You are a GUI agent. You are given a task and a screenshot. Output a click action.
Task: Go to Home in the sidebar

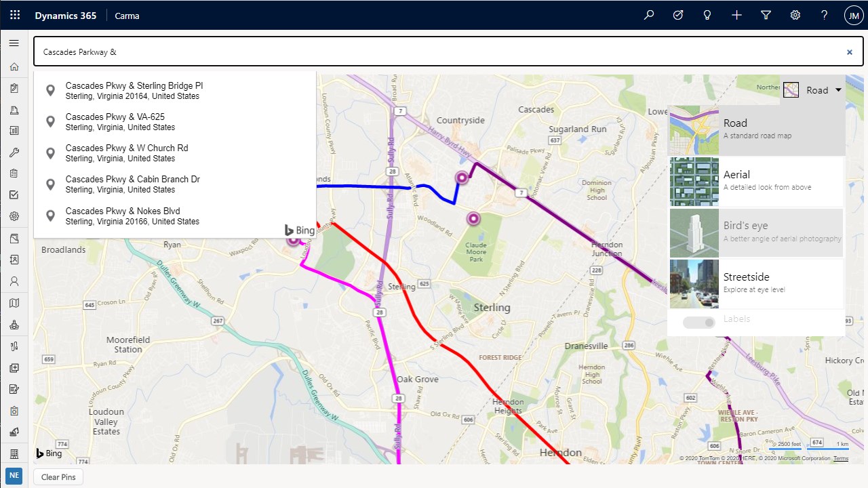coord(14,66)
